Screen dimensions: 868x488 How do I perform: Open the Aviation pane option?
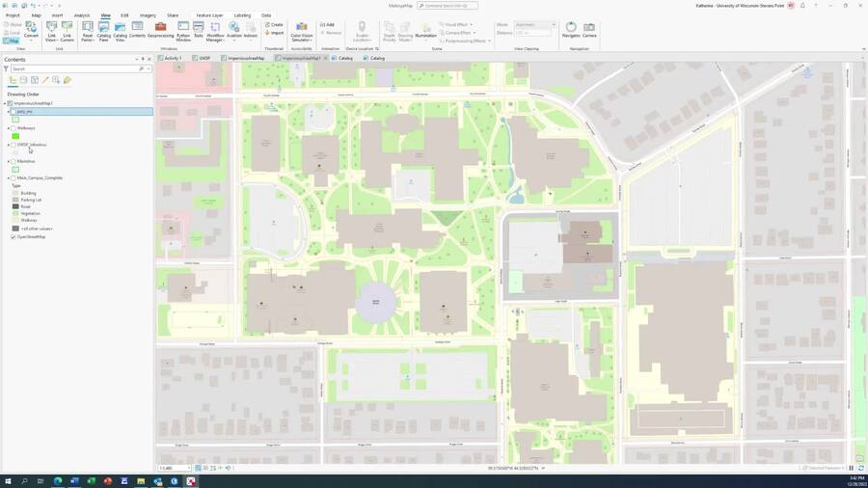[234, 30]
